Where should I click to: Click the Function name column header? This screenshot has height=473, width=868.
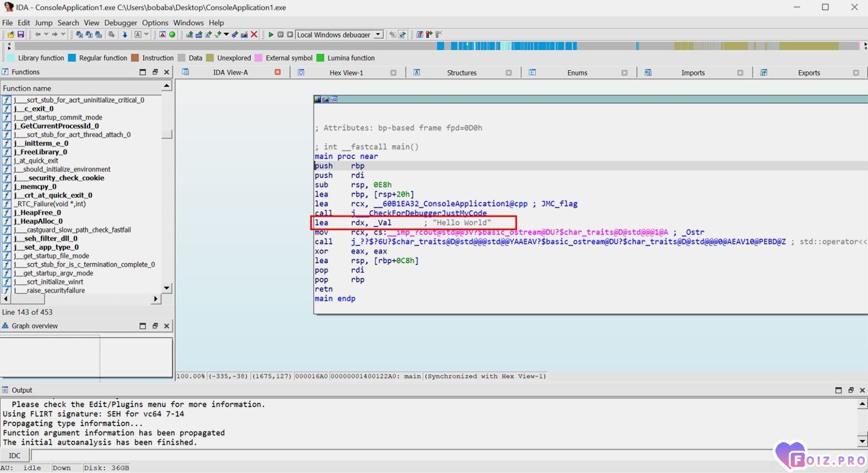pos(82,88)
